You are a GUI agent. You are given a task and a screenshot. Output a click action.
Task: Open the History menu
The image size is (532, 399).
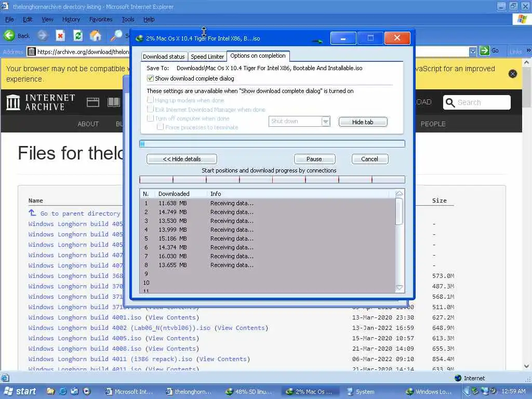tap(71, 19)
